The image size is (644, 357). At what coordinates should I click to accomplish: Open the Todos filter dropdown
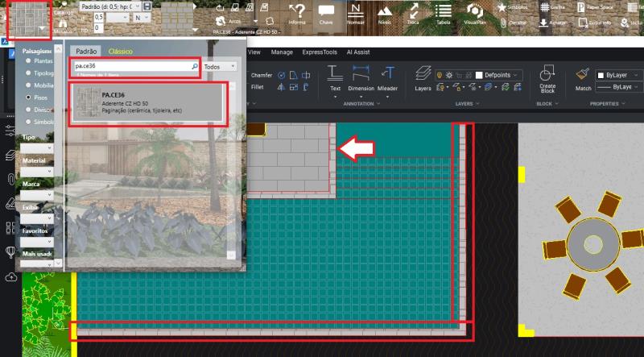pyautogui.click(x=220, y=67)
